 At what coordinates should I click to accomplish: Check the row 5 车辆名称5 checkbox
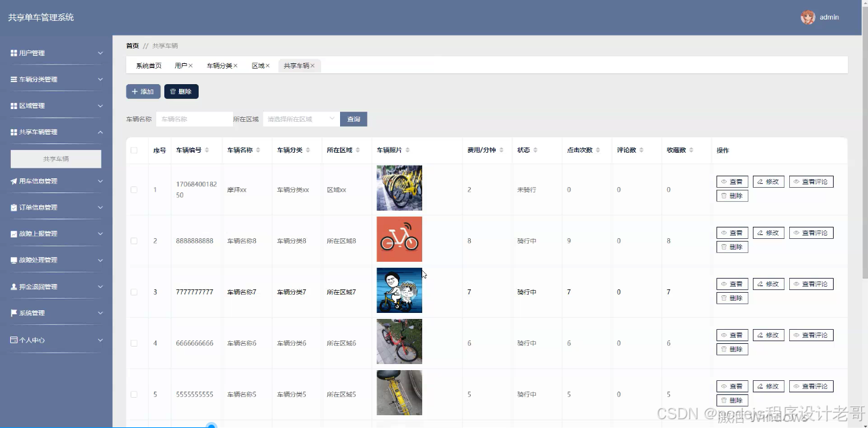(134, 394)
